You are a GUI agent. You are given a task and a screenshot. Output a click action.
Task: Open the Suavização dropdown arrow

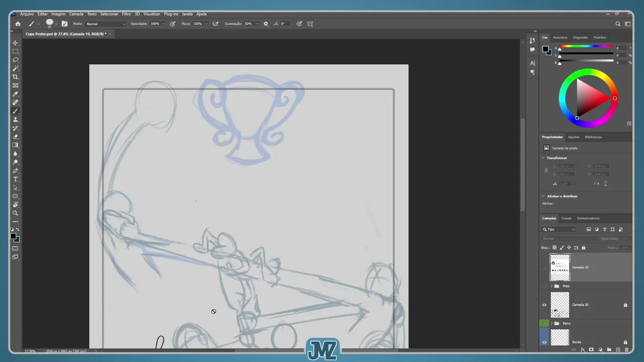[258, 24]
